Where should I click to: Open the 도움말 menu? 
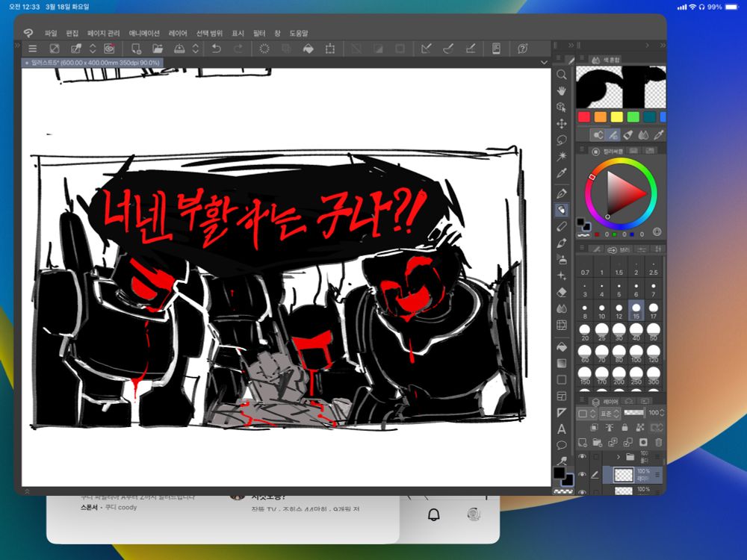[299, 33]
